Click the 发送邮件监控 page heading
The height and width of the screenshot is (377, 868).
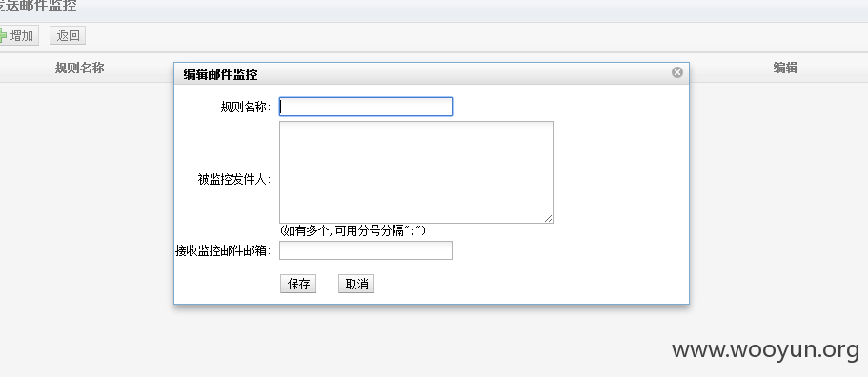point(38,7)
